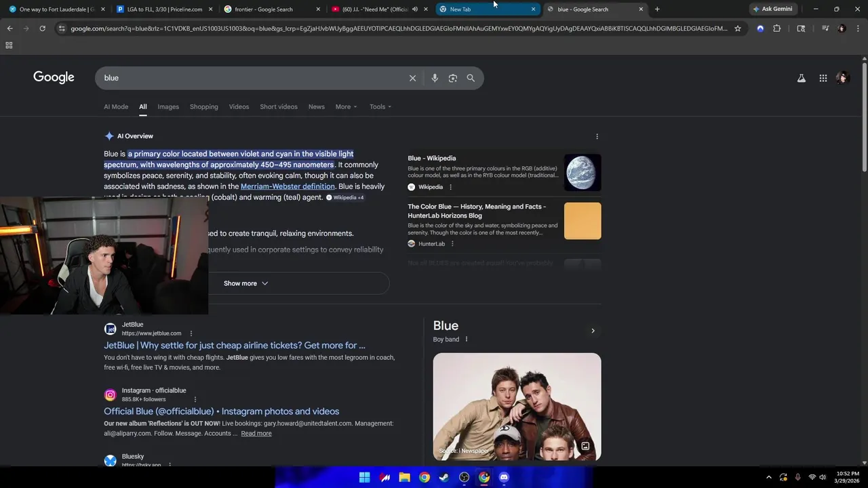Focus the address bar URL
Viewport: 868px width, 488px height.
click(x=399, y=28)
